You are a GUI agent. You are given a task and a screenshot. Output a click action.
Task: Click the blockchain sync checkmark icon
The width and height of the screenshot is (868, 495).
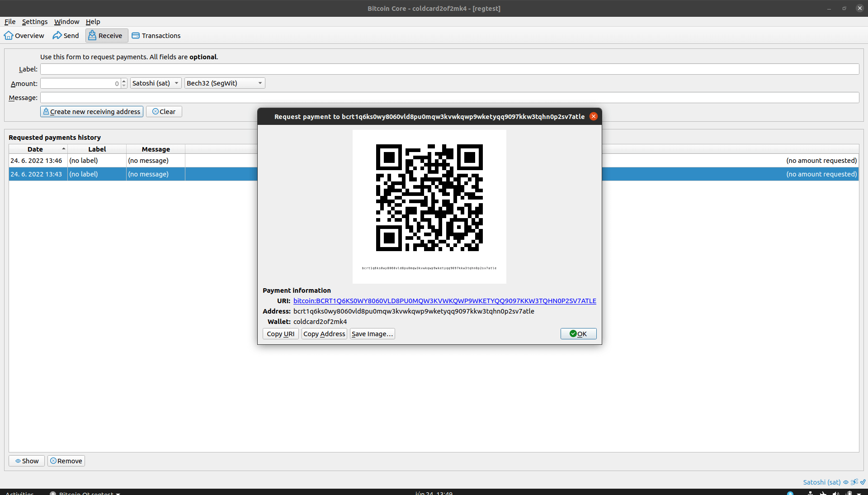[x=863, y=482]
